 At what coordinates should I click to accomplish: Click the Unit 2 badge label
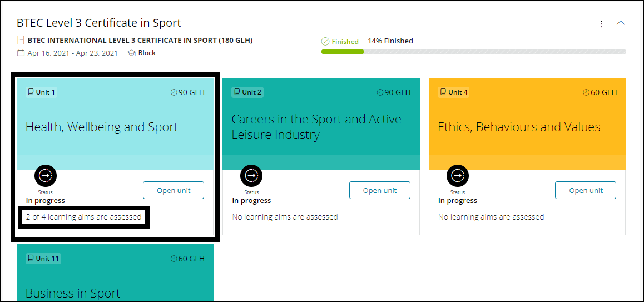(x=247, y=92)
